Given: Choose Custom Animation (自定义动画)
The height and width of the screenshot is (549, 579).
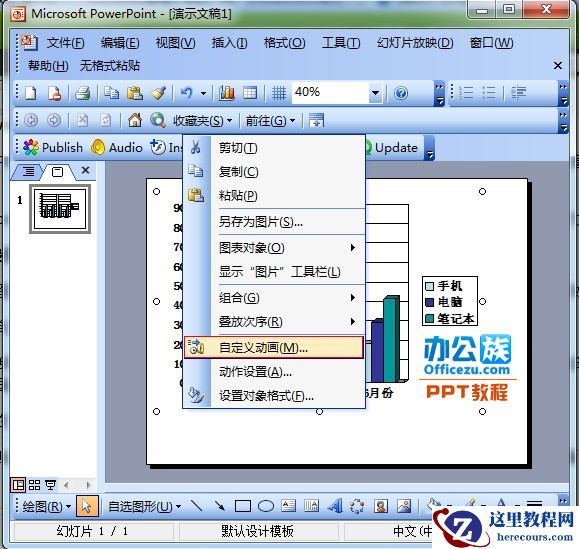Looking at the screenshot, I should [x=273, y=347].
